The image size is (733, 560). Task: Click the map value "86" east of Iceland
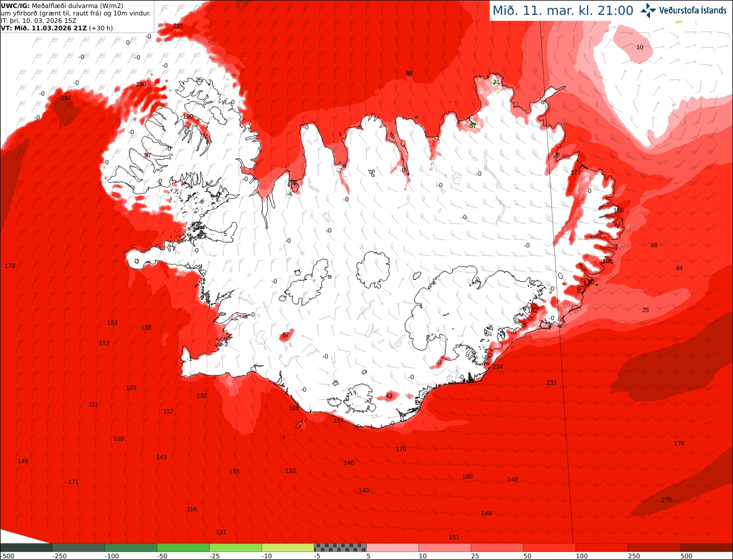(x=654, y=245)
